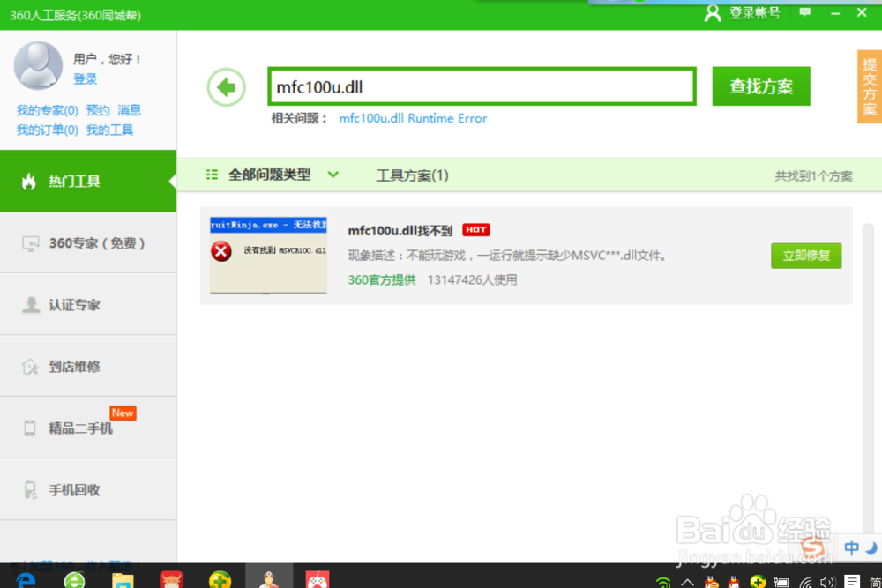Screen dimensions: 882x588
Task: Open the 预约 link
Action: pyautogui.click(x=98, y=110)
